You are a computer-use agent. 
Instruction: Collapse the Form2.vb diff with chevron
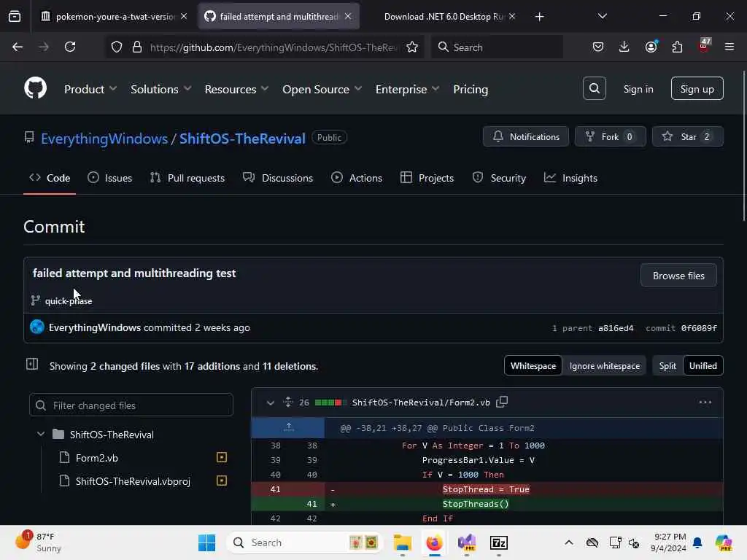[x=270, y=402]
